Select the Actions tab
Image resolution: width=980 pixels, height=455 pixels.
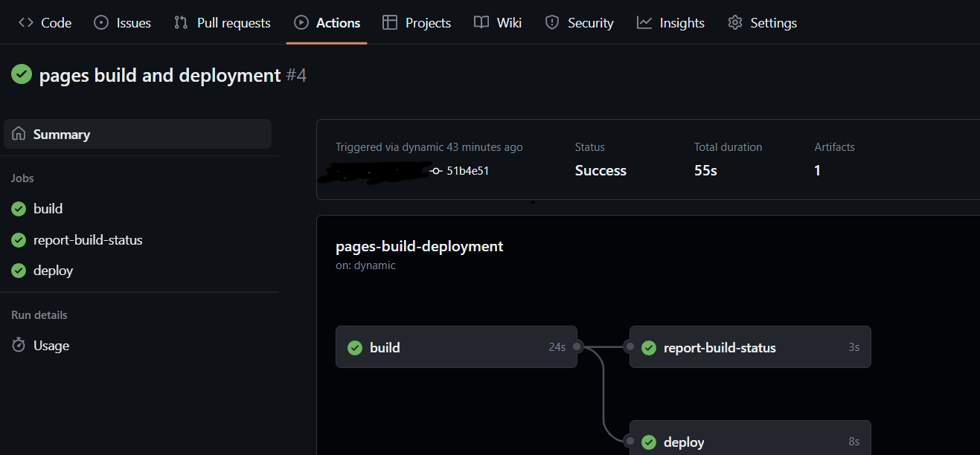(327, 22)
